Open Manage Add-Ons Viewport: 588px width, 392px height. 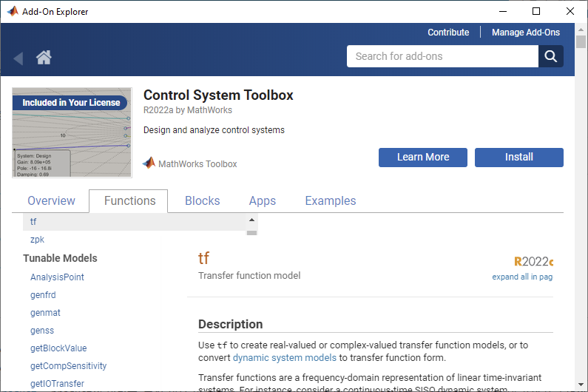click(x=526, y=33)
